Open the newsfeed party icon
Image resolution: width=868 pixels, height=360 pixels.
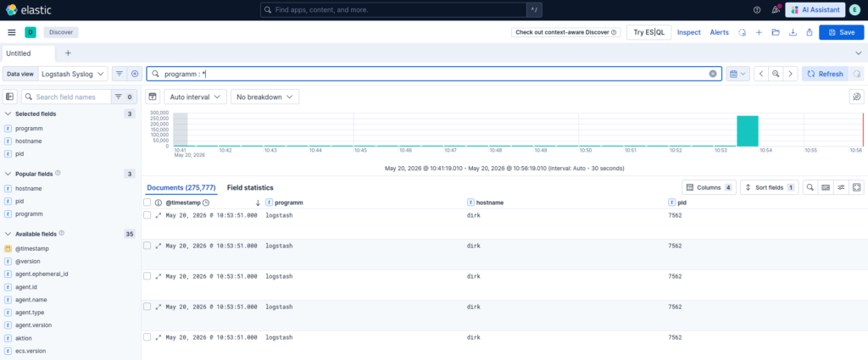[775, 10]
